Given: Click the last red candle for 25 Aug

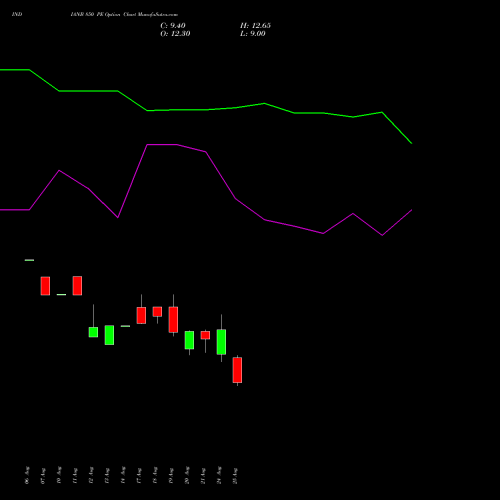Looking at the screenshot, I should (237, 370).
